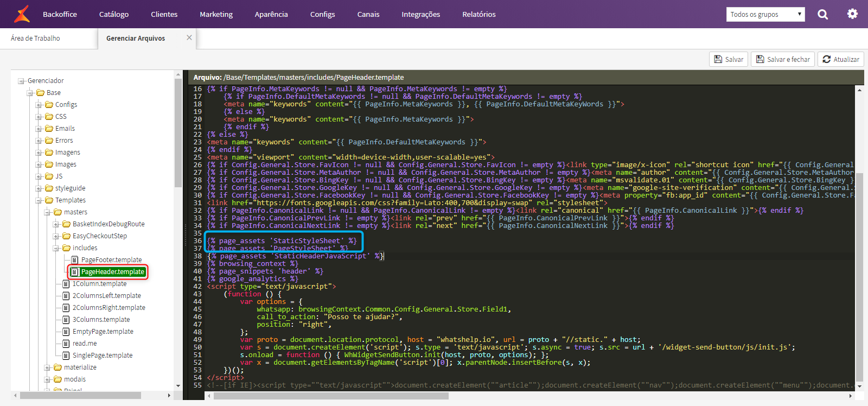This screenshot has width=868, height=406.
Task: Select EmptyPage.template file
Action: pyautogui.click(x=103, y=332)
